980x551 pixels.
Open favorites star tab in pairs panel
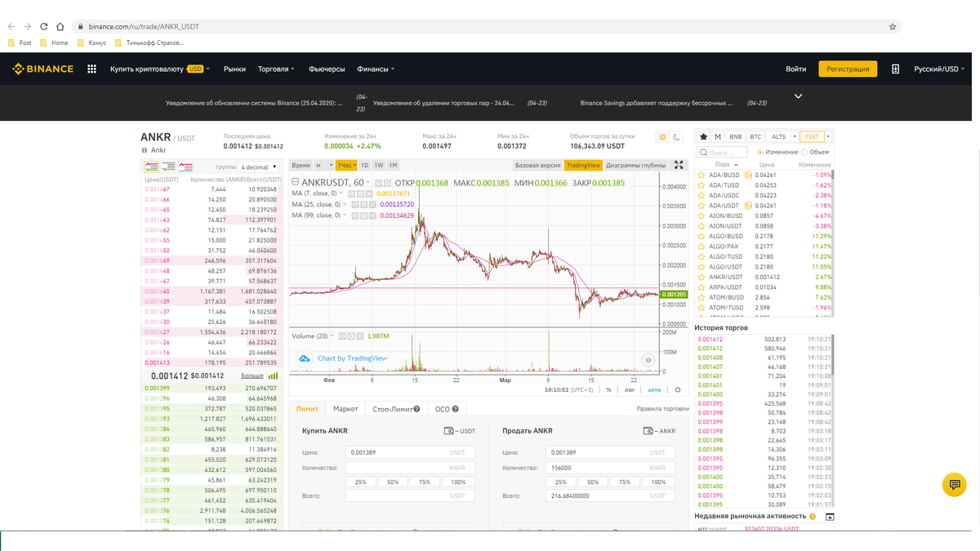pos(704,137)
